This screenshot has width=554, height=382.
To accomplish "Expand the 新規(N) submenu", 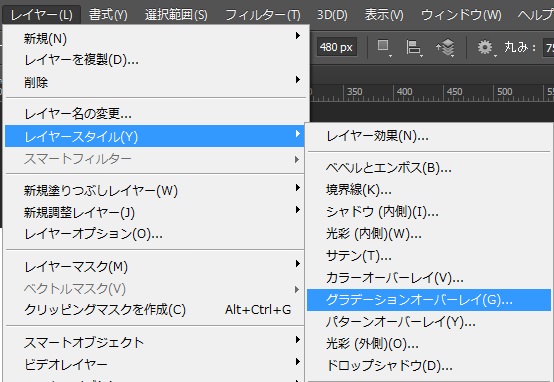I will (x=155, y=38).
